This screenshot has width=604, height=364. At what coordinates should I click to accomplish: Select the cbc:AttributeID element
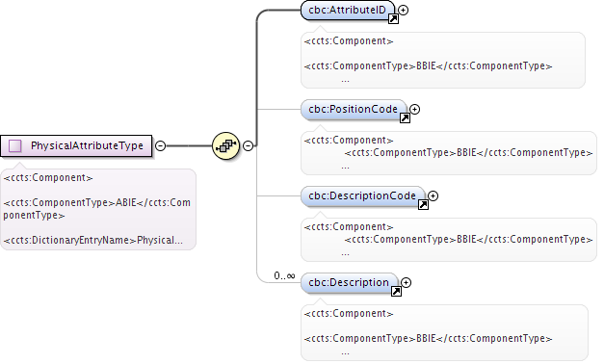pyautogui.click(x=348, y=11)
